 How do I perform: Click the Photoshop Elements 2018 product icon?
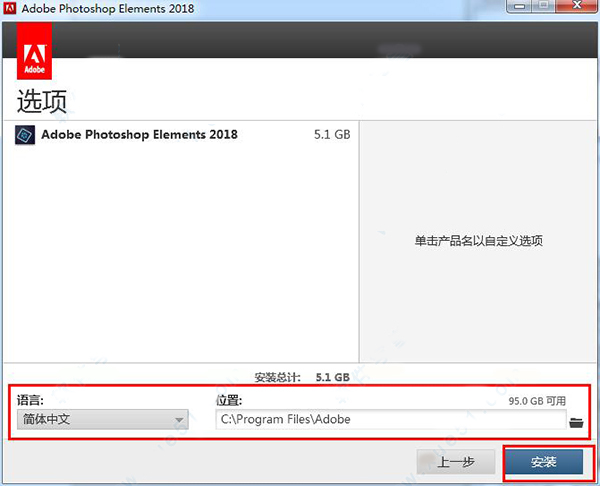click(x=25, y=135)
